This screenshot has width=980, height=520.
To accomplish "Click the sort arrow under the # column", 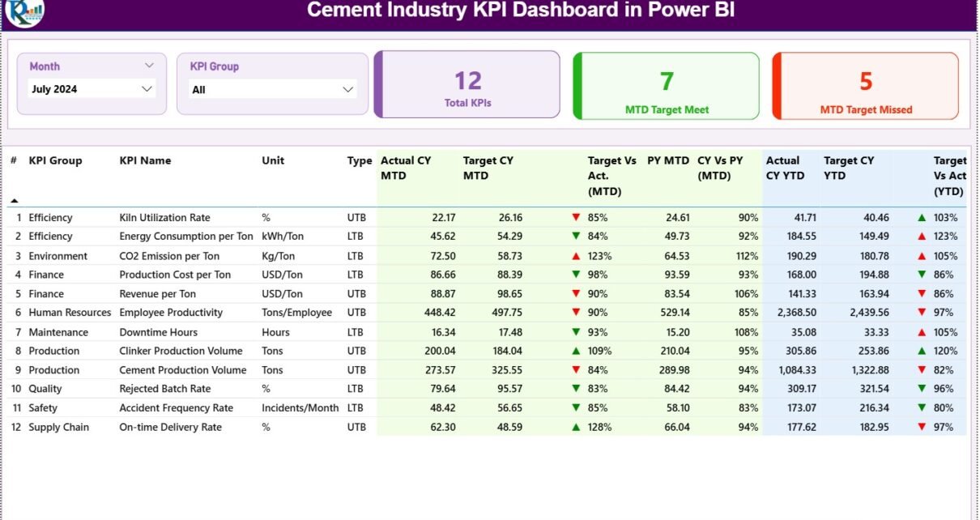I will click(x=14, y=200).
